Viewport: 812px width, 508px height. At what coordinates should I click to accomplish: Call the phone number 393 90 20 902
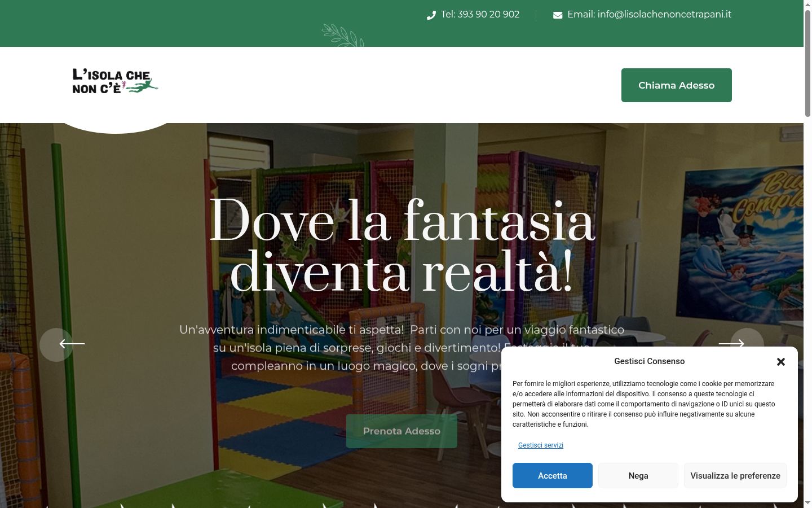pyautogui.click(x=488, y=15)
